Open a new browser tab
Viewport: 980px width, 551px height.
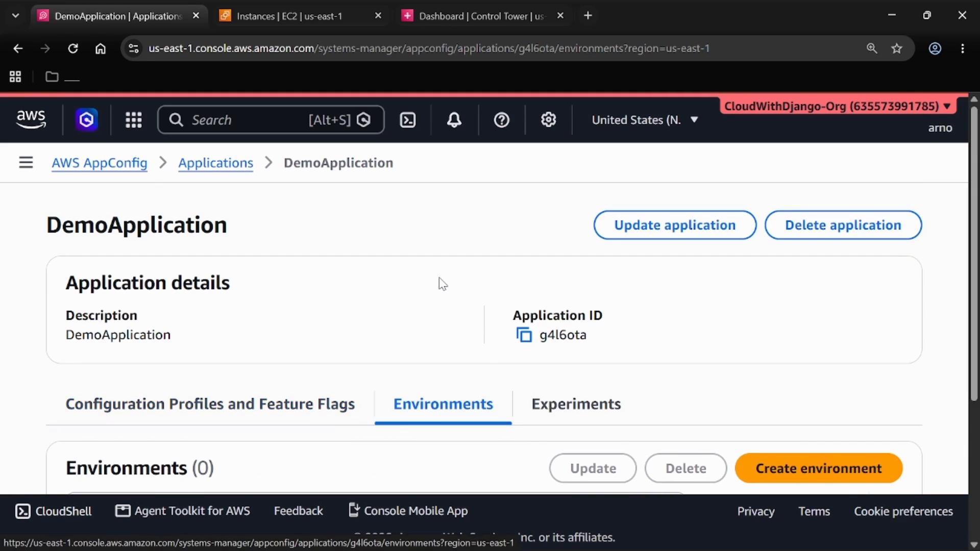588,16
